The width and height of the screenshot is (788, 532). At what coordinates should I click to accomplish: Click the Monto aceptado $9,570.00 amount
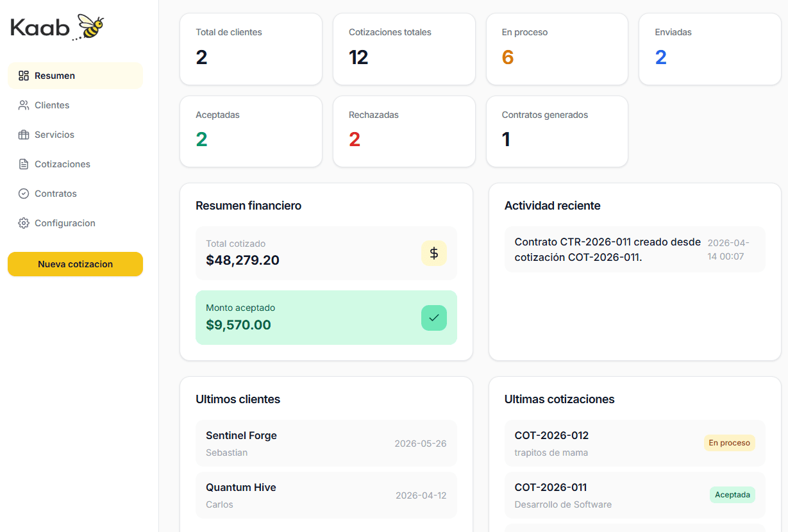pyautogui.click(x=239, y=325)
